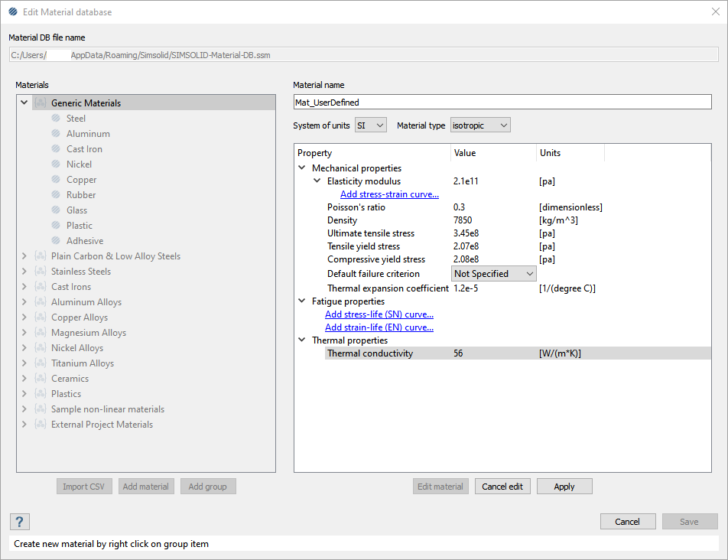Image resolution: width=728 pixels, height=560 pixels.
Task: Collapse the Generic Materials group
Action: click(x=24, y=103)
